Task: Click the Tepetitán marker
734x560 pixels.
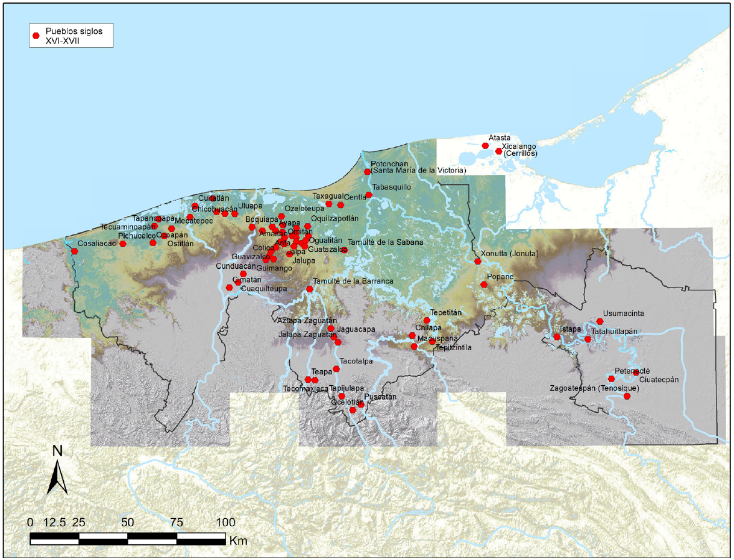Action: pyautogui.click(x=427, y=321)
